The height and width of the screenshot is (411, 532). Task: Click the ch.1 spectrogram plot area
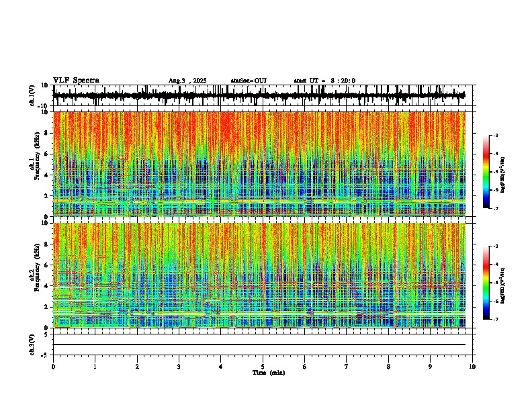click(259, 164)
